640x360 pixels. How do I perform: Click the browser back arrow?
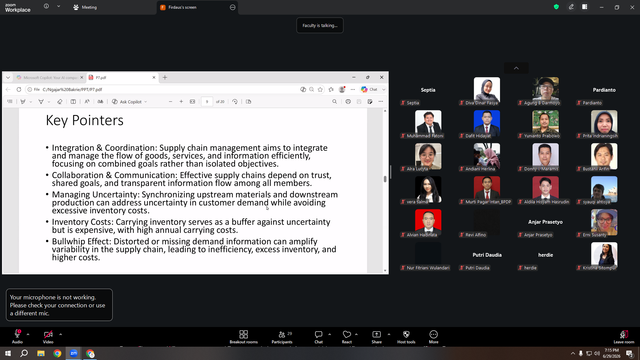tap(8, 89)
